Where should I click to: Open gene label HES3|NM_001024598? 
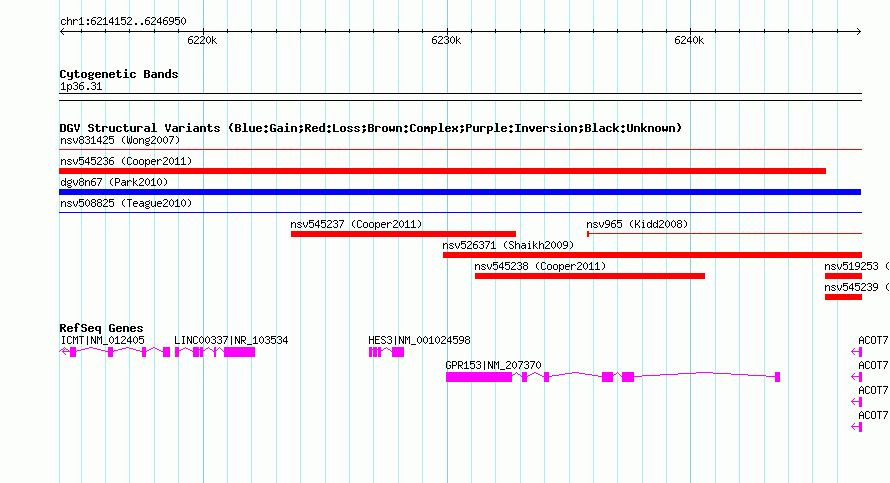click(419, 341)
